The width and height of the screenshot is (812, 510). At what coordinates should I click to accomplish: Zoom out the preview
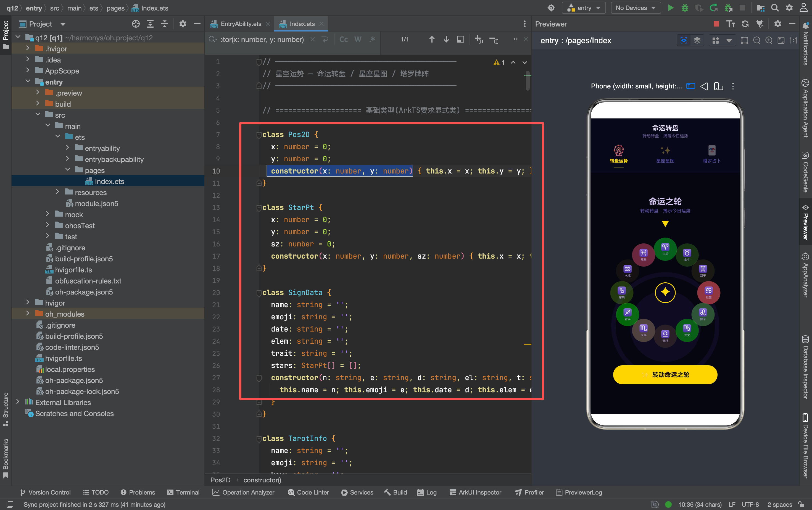[757, 41]
